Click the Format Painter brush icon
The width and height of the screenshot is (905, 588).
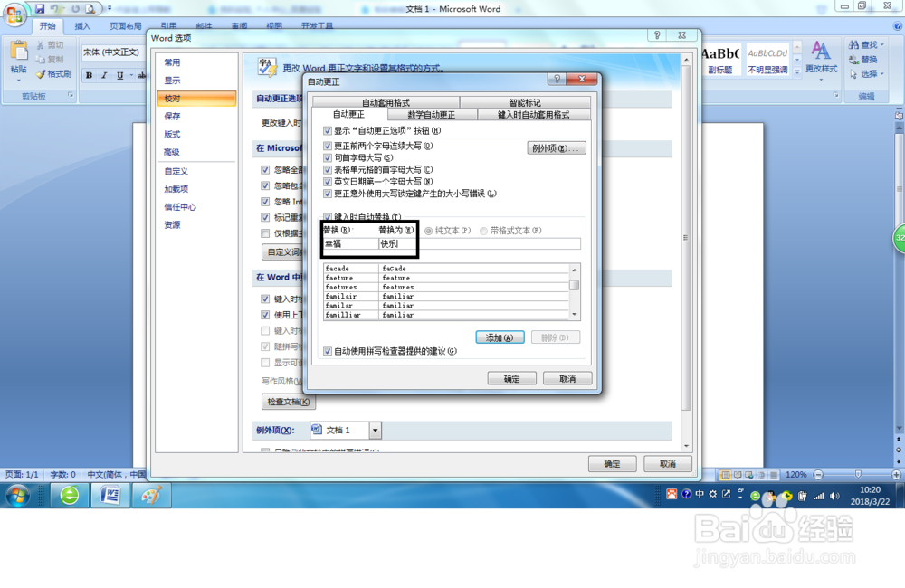pos(41,74)
